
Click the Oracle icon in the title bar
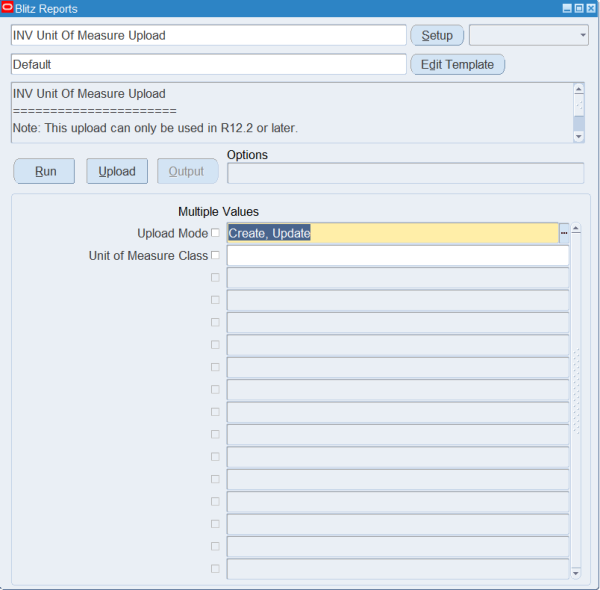[x=7, y=8]
